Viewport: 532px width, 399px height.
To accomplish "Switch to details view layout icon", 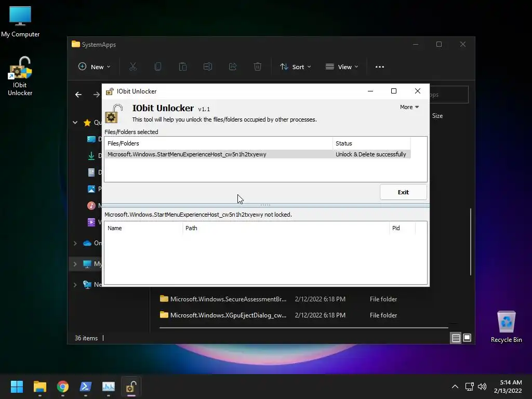I will [x=456, y=338].
